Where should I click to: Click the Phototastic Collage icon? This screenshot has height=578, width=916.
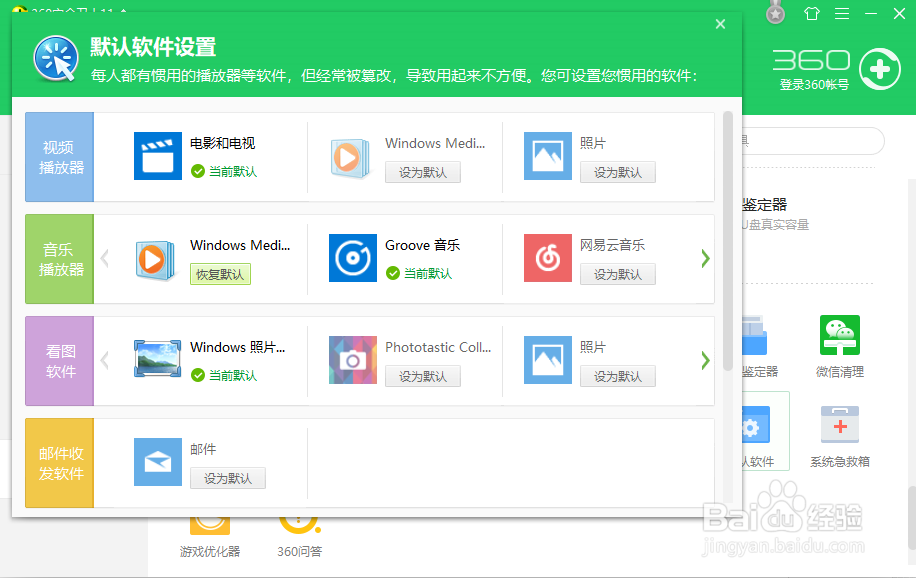[353, 359]
